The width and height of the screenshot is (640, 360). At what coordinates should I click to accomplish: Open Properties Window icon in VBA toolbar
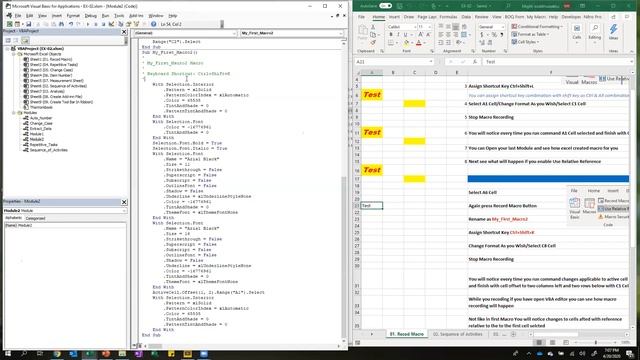(x=129, y=24)
